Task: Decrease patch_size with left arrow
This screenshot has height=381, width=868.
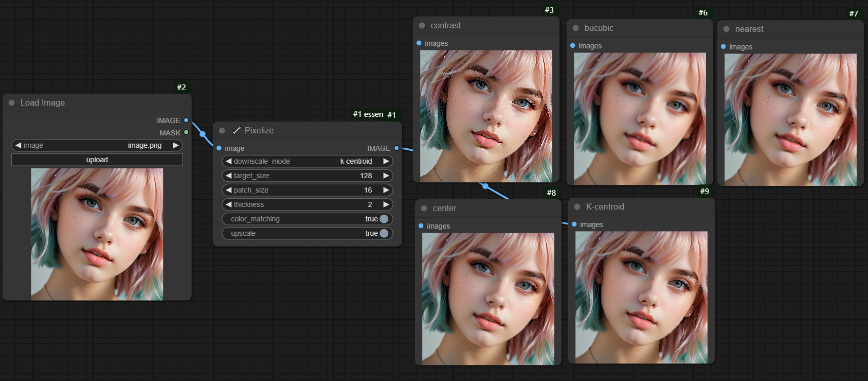Action: point(229,190)
